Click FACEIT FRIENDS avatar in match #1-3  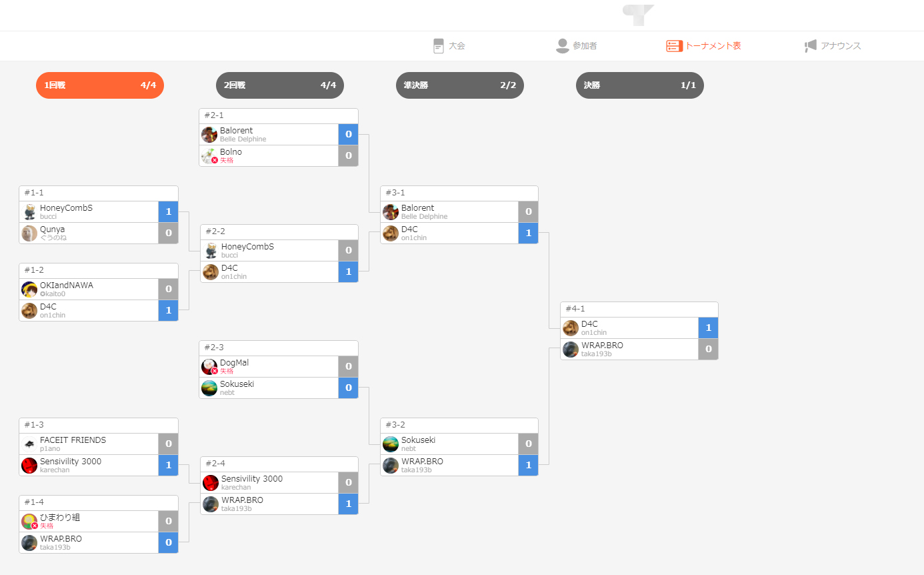point(29,444)
